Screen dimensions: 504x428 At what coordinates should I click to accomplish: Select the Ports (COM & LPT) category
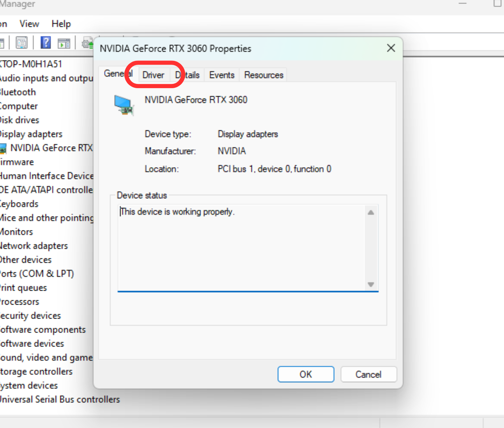(37, 273)
